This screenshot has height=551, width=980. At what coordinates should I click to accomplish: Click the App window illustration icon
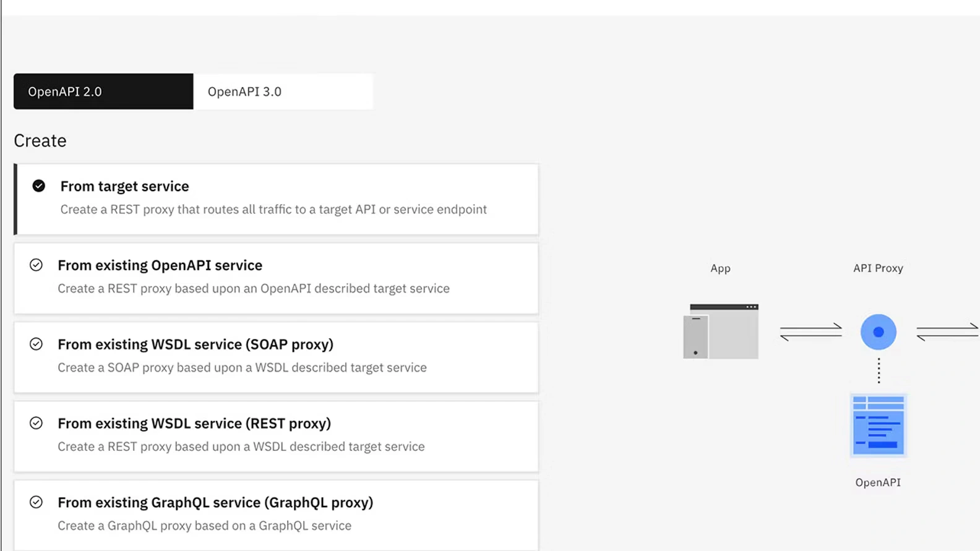click(x=721, y=331)
